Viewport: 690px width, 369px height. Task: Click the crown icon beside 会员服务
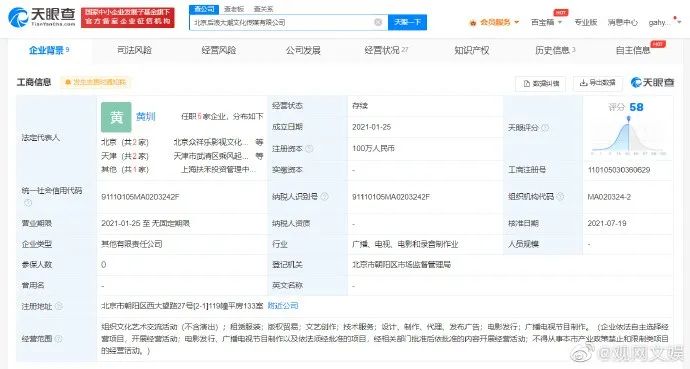click(473, 22)
